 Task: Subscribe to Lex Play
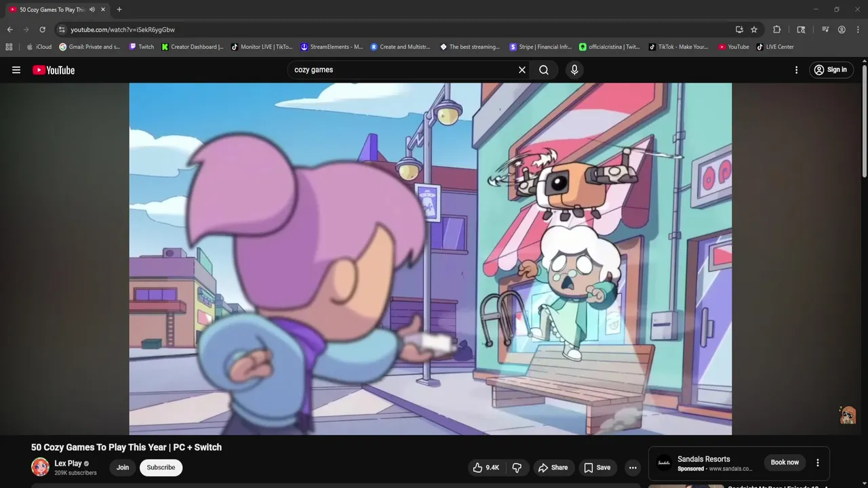pos(161,468)
